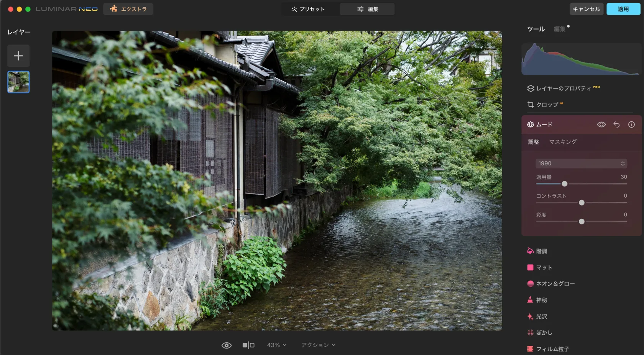Open the 階調 tool
The image size is (644, 355).
[541, 251]
